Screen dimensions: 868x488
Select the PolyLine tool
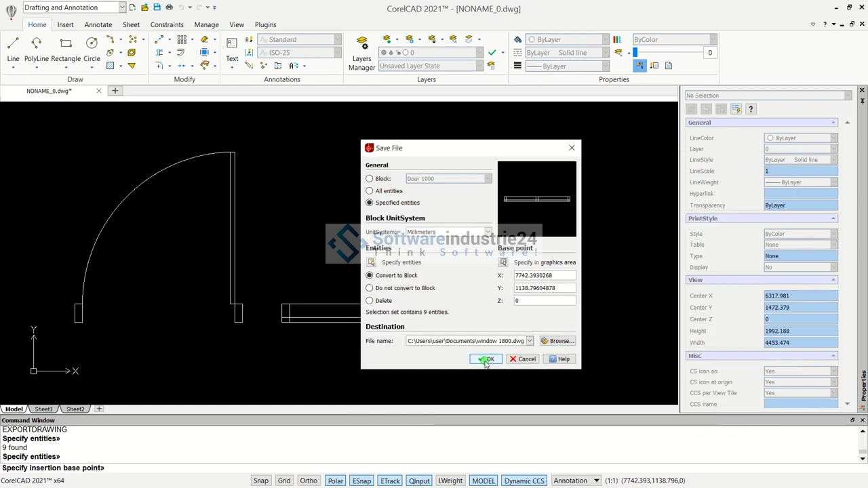37,49
